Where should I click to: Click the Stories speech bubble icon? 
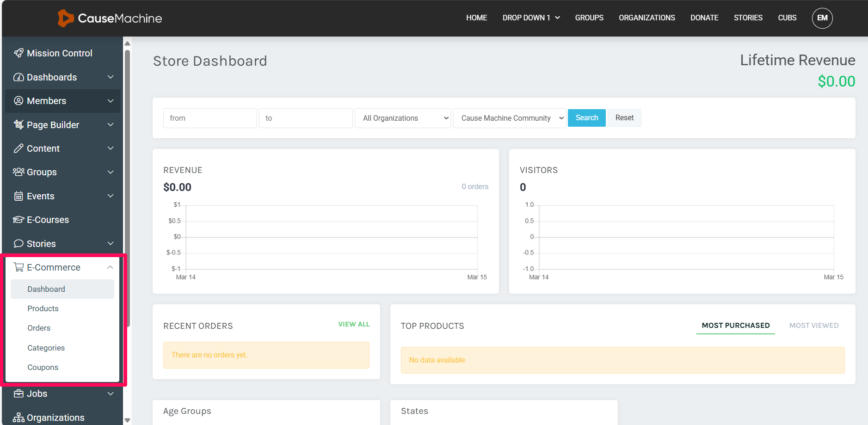click(x=18, y=244)
